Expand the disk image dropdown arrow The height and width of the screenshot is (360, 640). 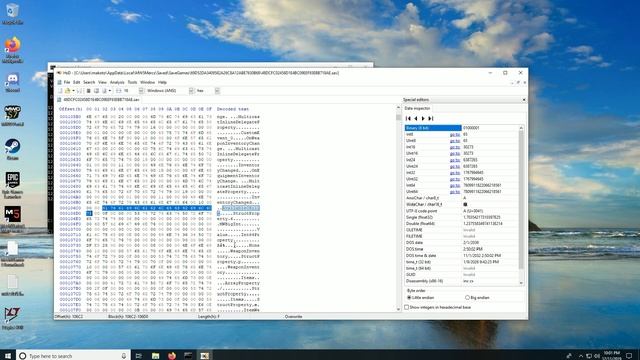coord(110,91)
